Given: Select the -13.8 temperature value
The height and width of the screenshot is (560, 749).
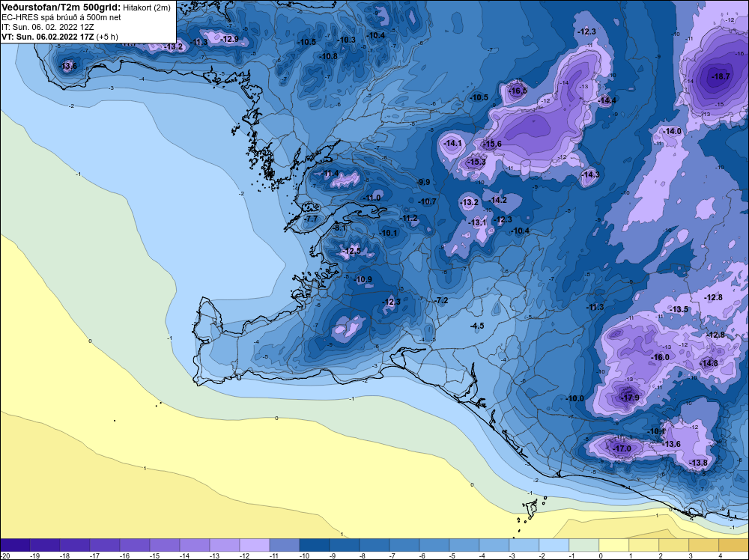Looking at the screenshot, I should click(x=698, y=463).
